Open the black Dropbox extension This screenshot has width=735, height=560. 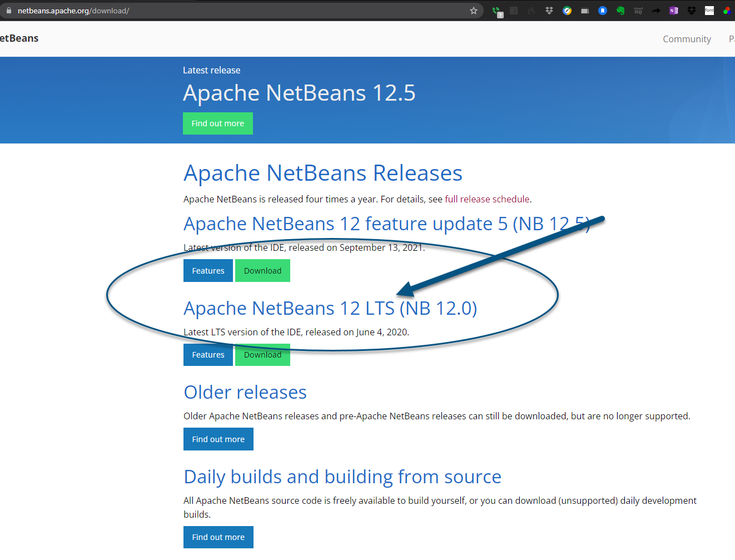click(692, 11)
